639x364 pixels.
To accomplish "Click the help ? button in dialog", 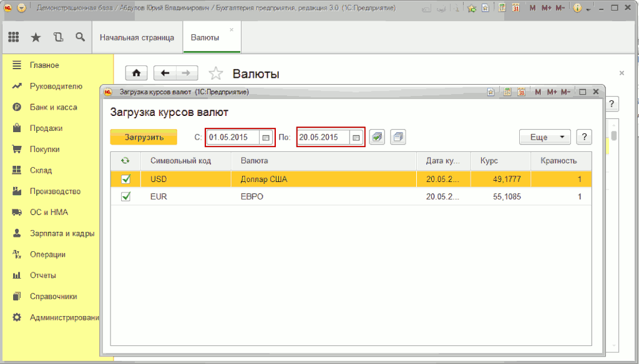I will click(x=584, y=137).
